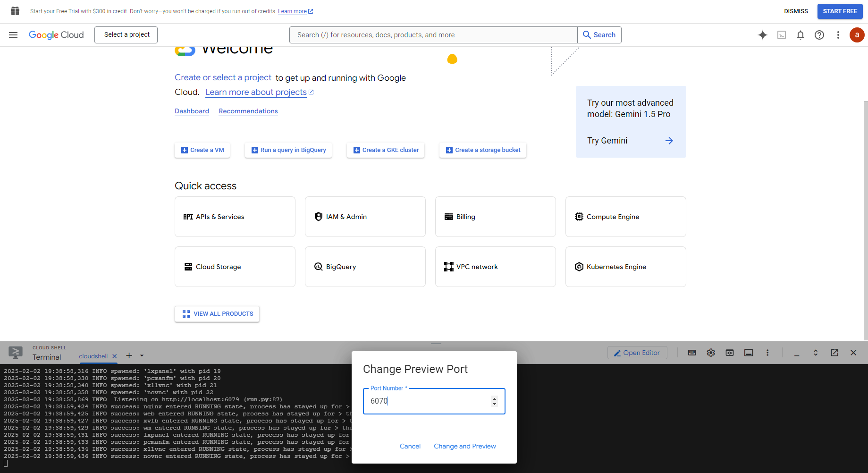Click VIEW ALL PRODUCTS button
This screenshot has width=868, height=473.
point(217,314)
